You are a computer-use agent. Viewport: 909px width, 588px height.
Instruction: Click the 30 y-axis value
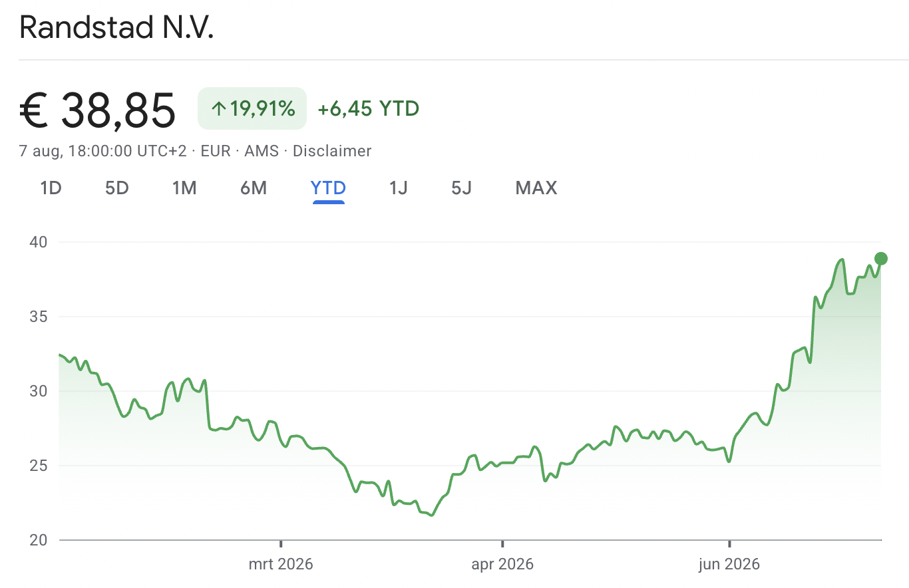tap(39, 391)
